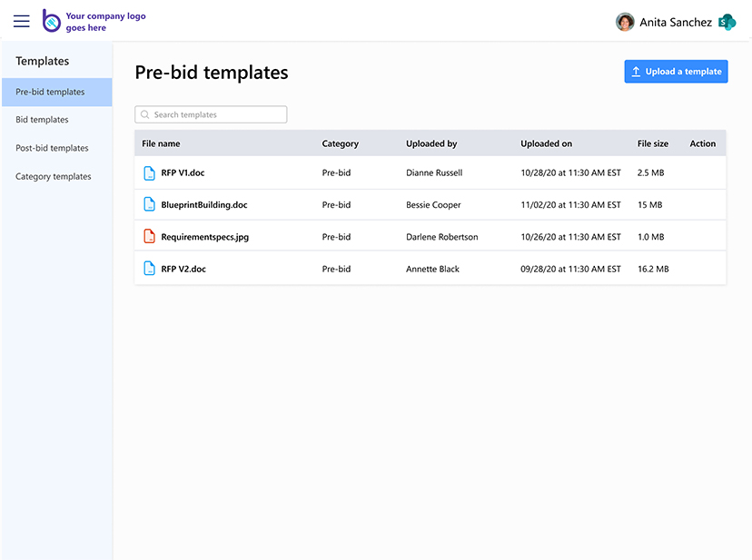The width and height of the screenshot is (752, 560).
Task: Click the Upload a template button
Action: 676,72
